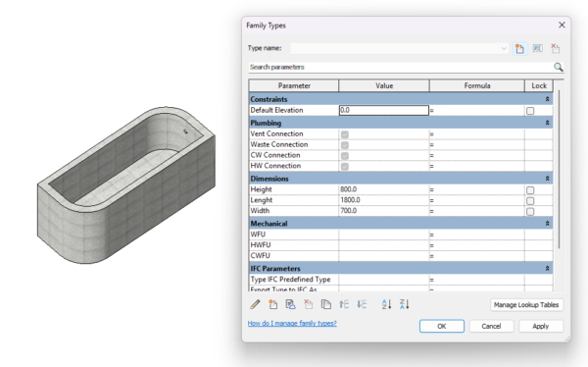This screenshot has height=367, width=588.
Task: Click the Lock column header
Action: (539, 85)
